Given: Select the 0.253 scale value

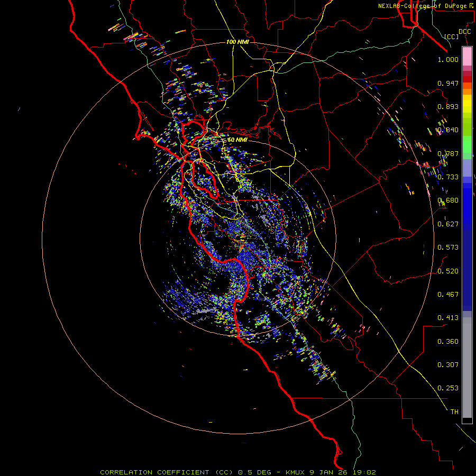Looking at the screenshot, I should point(448,388).
